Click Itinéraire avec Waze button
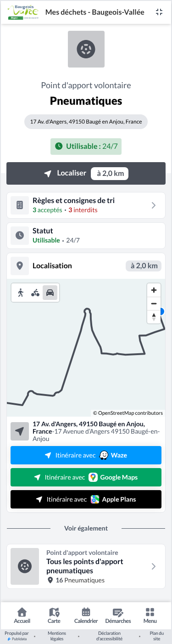 86,455
